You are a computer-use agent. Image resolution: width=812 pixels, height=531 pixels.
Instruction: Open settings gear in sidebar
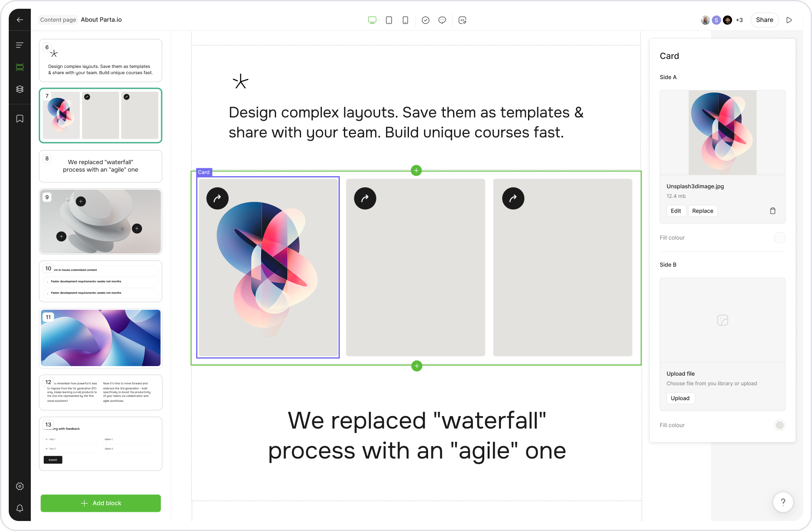(20, 486)
